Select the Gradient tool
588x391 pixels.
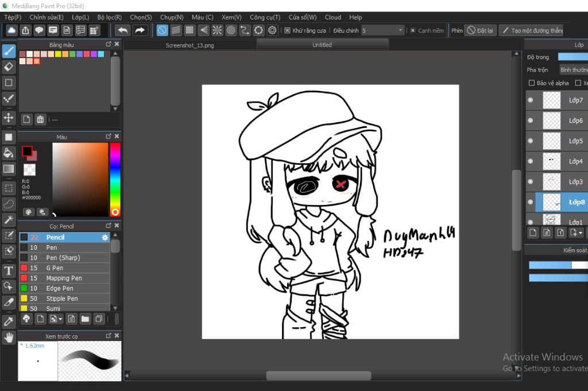[9, 169]
